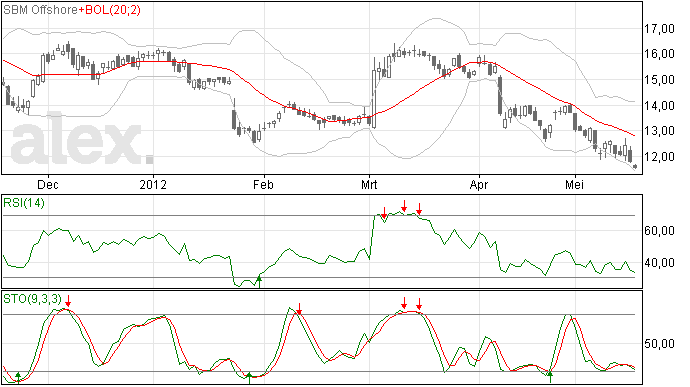The width and height of the screenshot is (690, 387).
Task: Select the 15,00 price axis label
Action: point(659,80)
